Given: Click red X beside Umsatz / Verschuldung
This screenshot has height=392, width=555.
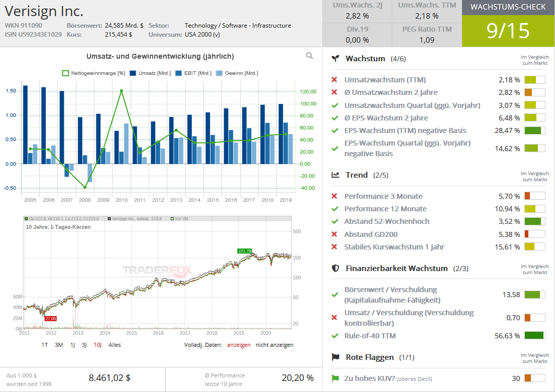Looking at the screenshot, I should click(x=334, y=318).
